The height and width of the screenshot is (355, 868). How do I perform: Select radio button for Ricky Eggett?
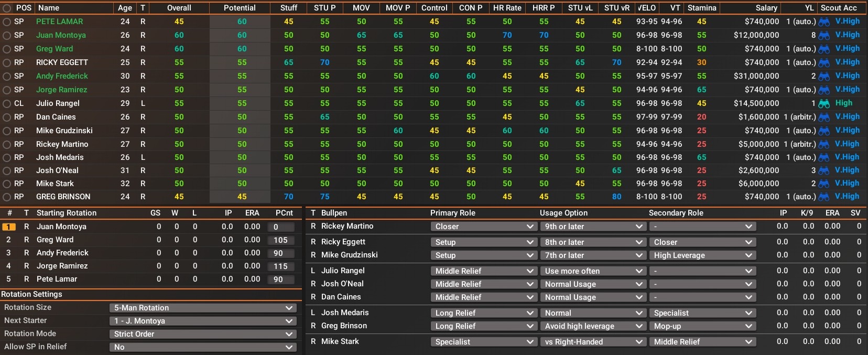(x=7, y=63)
